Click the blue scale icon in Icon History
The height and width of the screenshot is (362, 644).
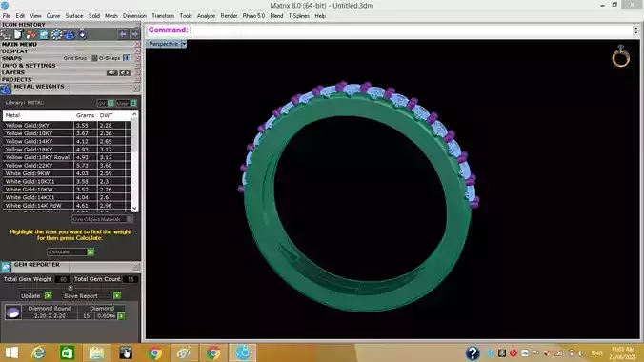(x=69, y=34)
